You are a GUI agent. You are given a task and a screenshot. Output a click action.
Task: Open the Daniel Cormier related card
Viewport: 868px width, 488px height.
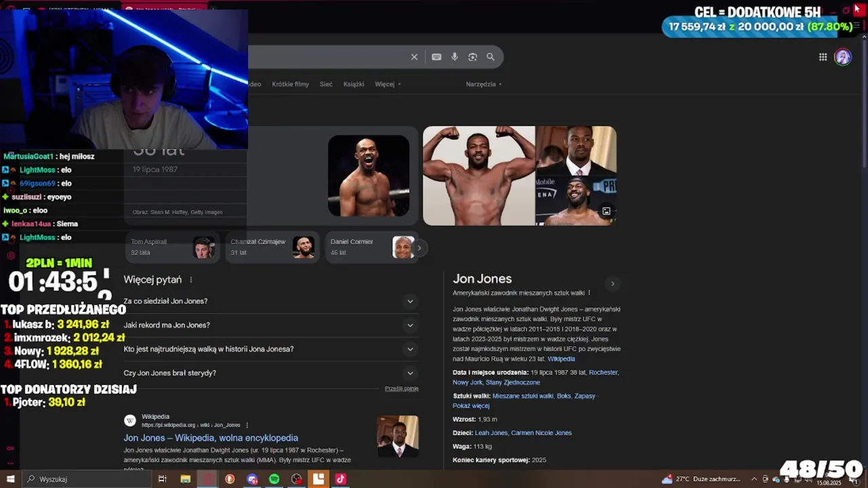click(371, 247)
